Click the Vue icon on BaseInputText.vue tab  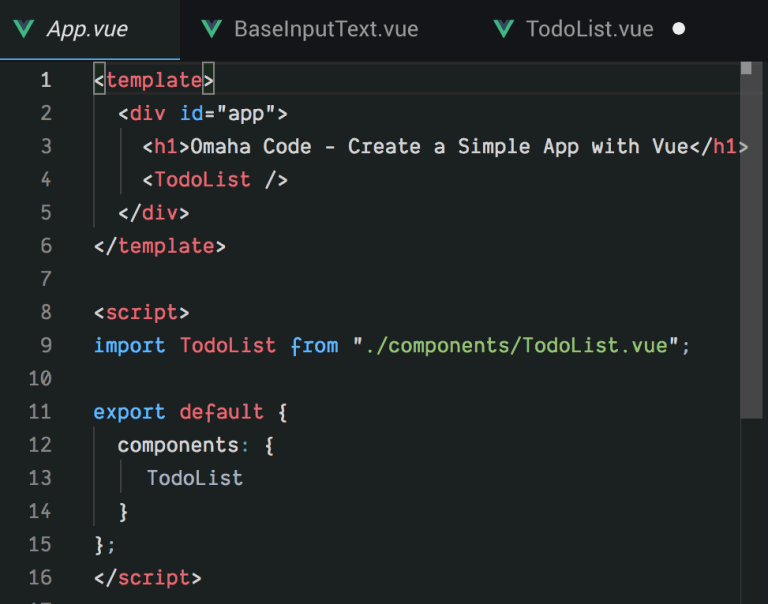[x=212, y=29]
